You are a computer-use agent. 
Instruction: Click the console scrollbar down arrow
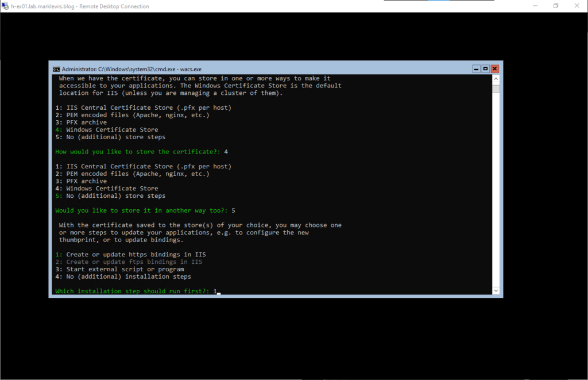(x=496, y=291)
